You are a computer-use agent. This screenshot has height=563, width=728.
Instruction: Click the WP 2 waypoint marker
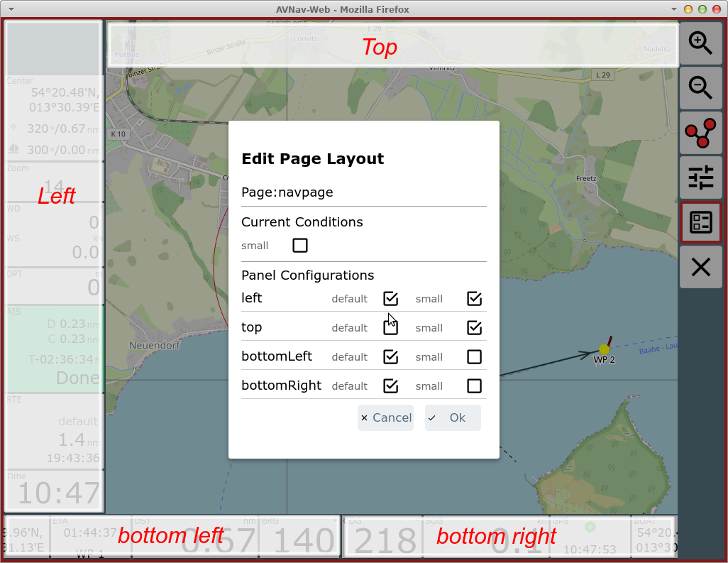tap(604, 349)
